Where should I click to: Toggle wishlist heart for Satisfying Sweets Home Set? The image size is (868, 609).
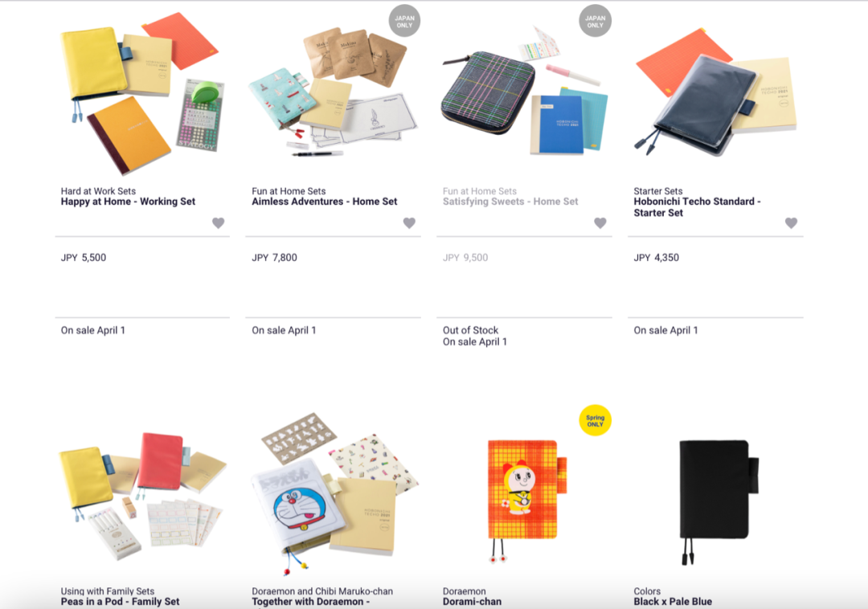pyautogui.click(x=600, y=223)
